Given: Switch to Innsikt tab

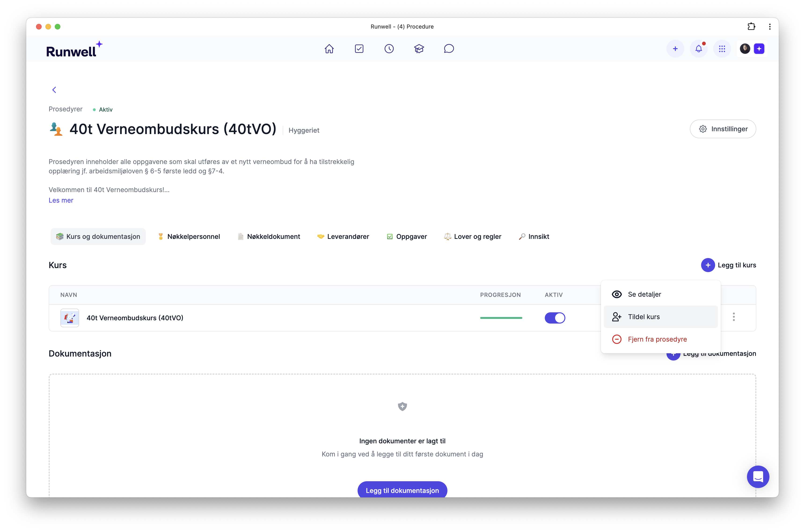Looking at the screenshot, I should [x=534, y=237].
